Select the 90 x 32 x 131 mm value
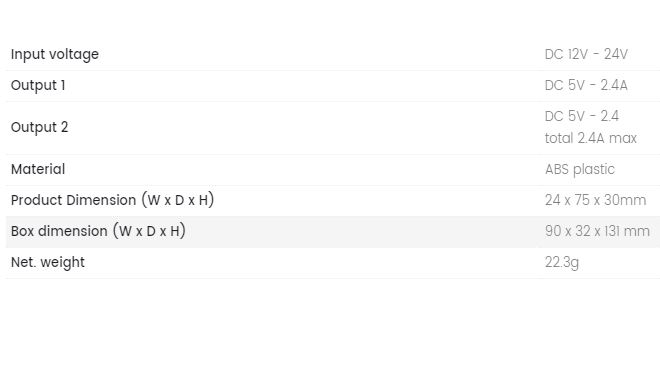Screen dimensions: 660x370 (x=597, y=231)
